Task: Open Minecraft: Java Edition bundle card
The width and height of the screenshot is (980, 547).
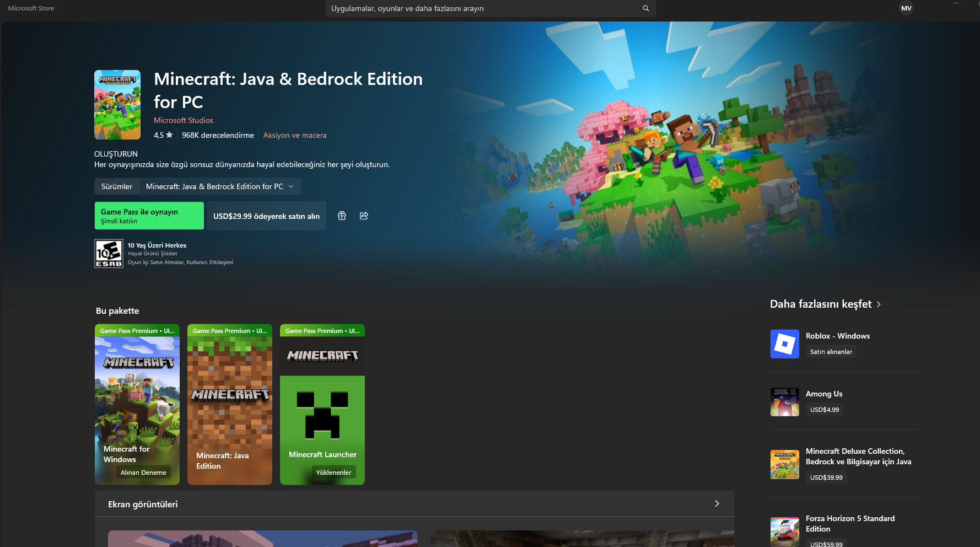Action: (x=230, y=405)
